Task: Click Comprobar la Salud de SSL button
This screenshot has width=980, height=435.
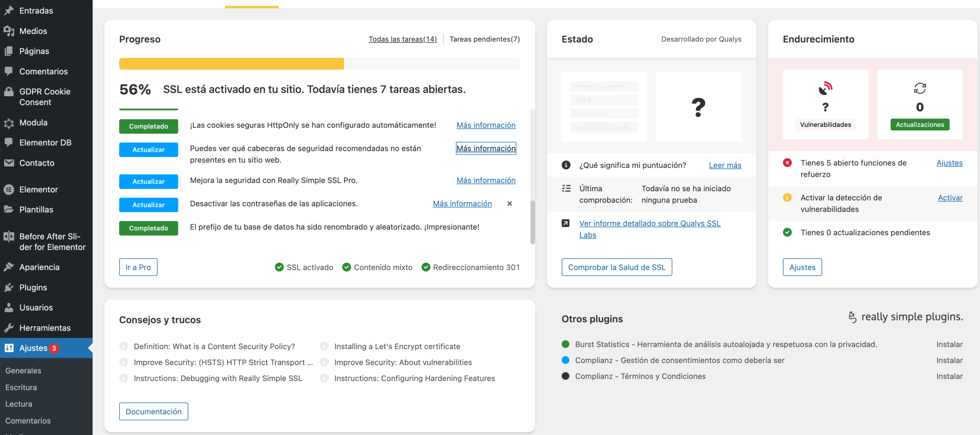Action: click(617, 267)
